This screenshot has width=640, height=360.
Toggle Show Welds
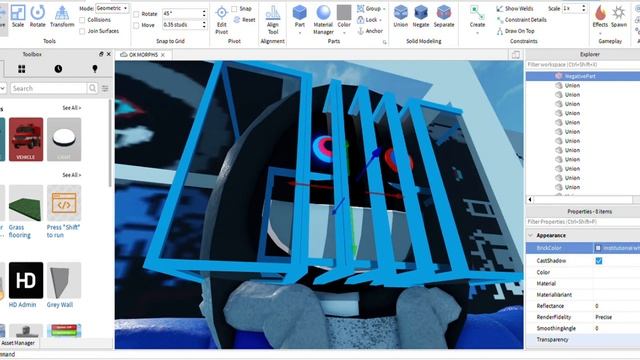tap(514, 8)
